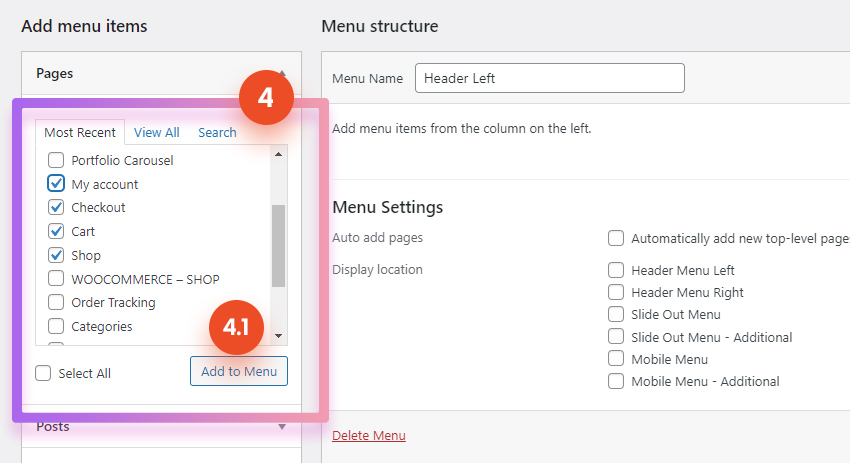Click the scroll down arrow in pages list
The height and width of the screenshot is (463, 850).
(x=278, y=336)
